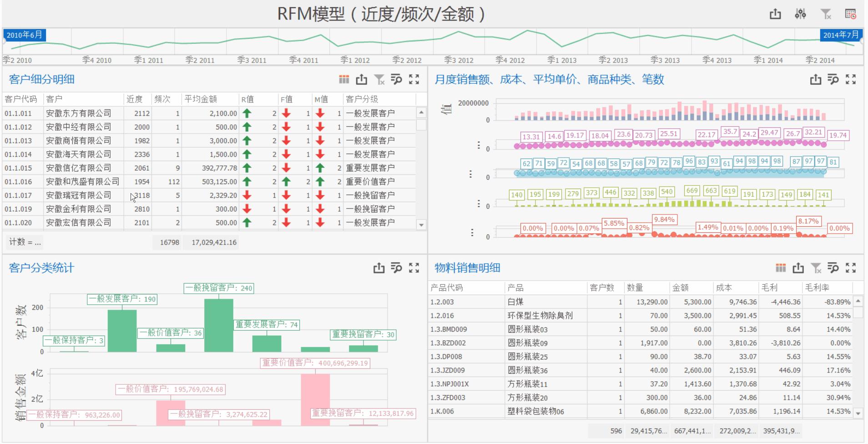Maximize the 客户细分明细 panel
Image resolution: width=868 pixels, height=444 pixels.
pyautogui.click(x=414, y=79)
